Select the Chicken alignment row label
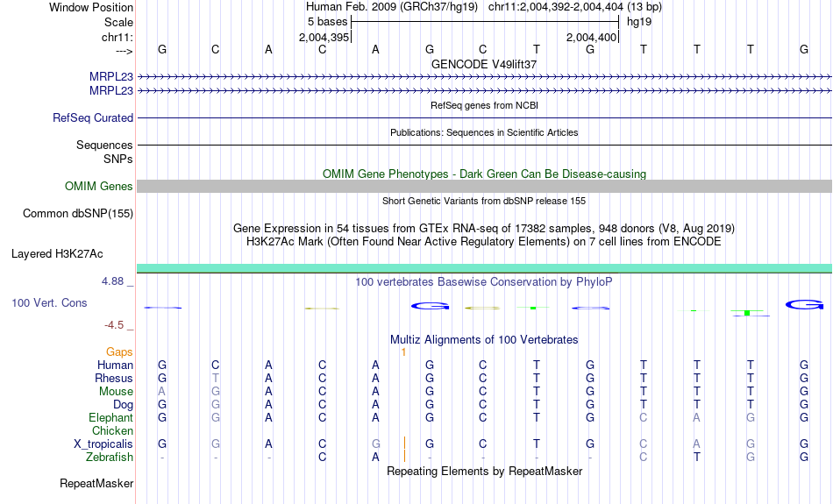Image resolution: width=833 pixels, height=504 pixels. tap(112, 430)
